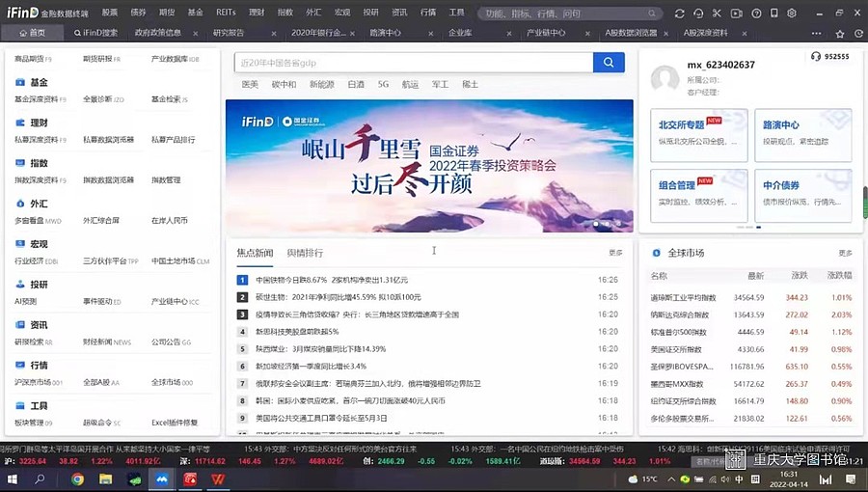
Task: Open the customer service headset icon in the toolbar
Action: (698, 14)
